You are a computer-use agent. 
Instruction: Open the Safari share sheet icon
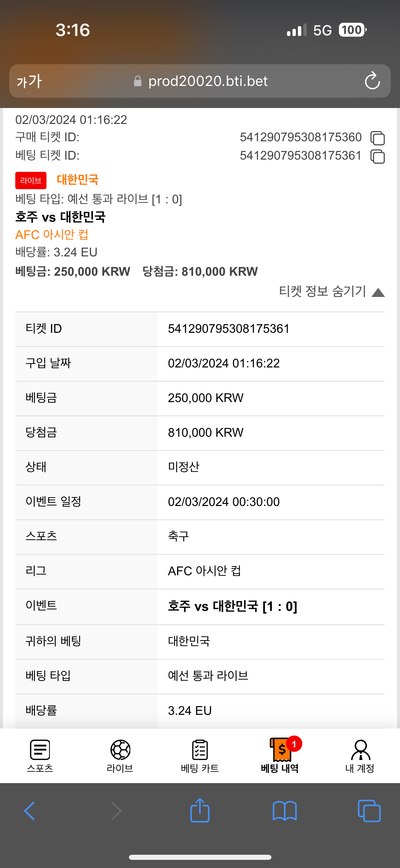click(x=200, y=810)
